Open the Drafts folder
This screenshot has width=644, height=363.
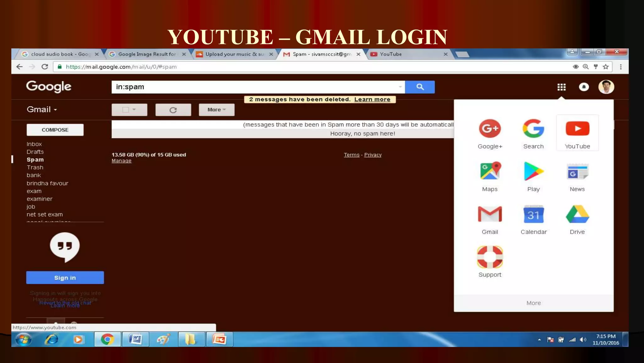tap(35, 152)
